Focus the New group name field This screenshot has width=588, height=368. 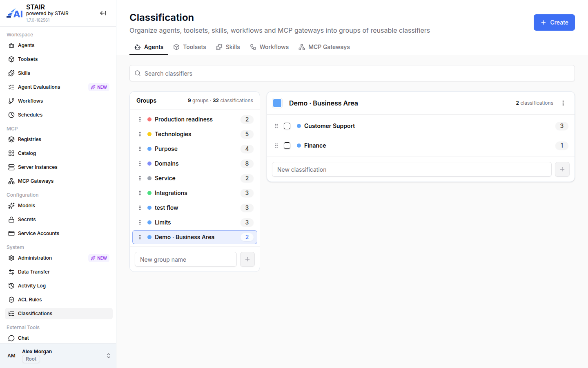point(186,259)
